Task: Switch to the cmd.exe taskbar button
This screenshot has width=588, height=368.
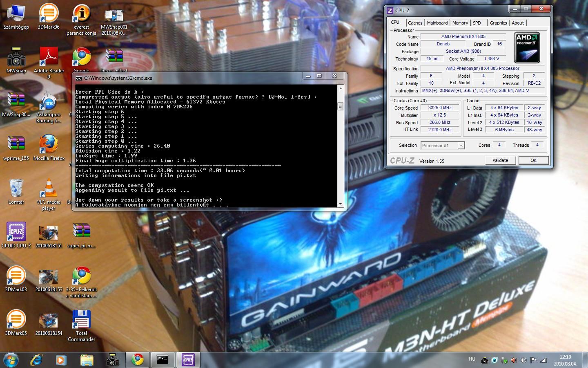Action: [163, 360]
